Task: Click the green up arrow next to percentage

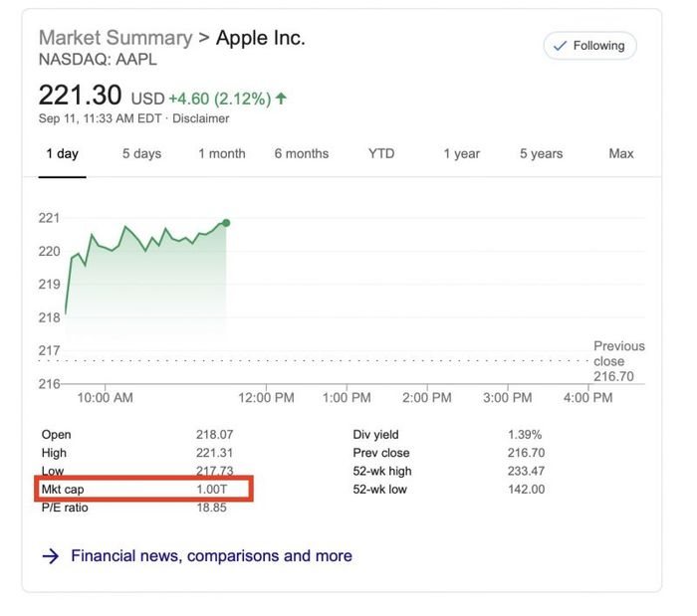Action: tap(282, 99)
